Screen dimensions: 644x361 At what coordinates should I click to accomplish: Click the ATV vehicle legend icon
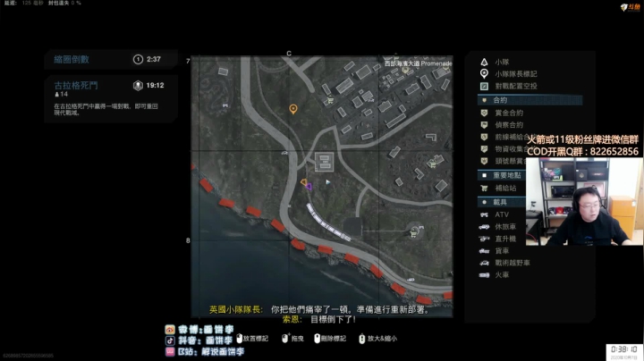(x=484, y=214)
